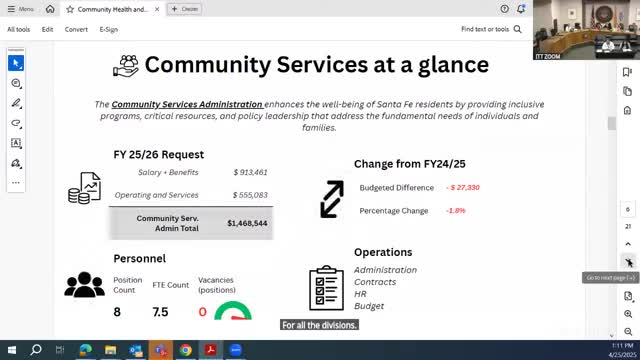Viewport: 640px width, 360px height.
Task: Click the Create new tab button
Action: 184,9
